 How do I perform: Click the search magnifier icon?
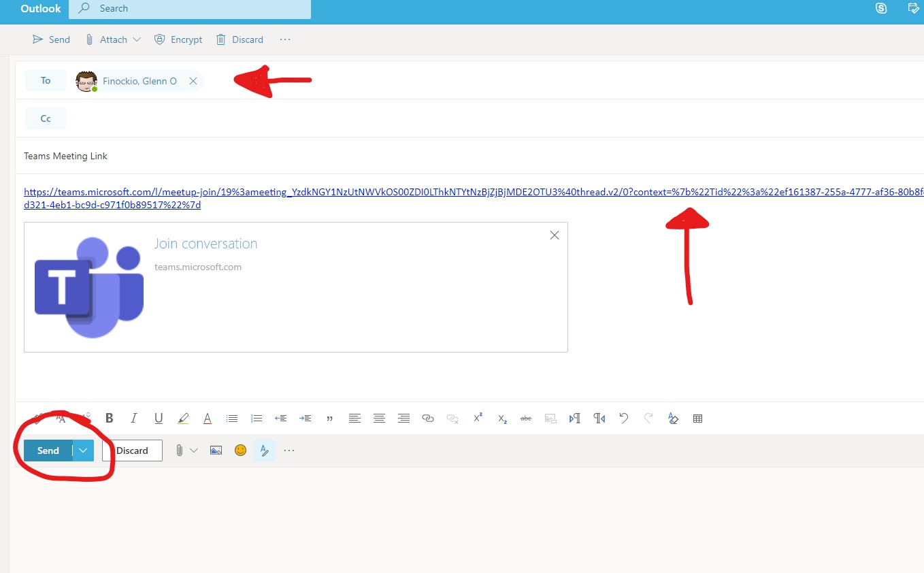(x=84, y=9)
